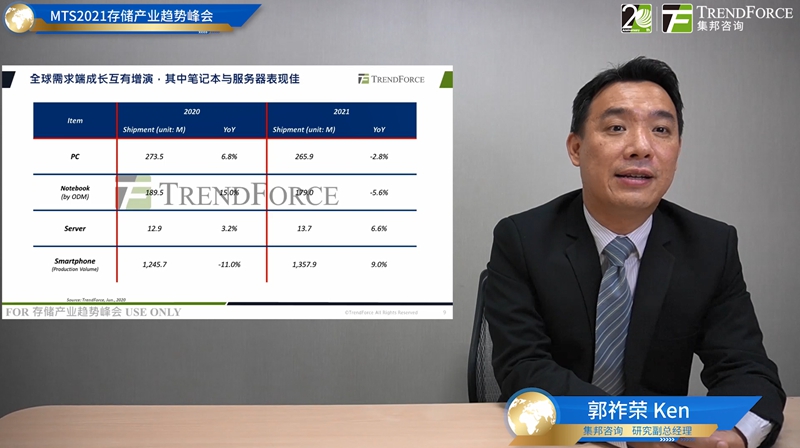
Task: Select the 2020 column header in the table
Action: pos(191,111)
